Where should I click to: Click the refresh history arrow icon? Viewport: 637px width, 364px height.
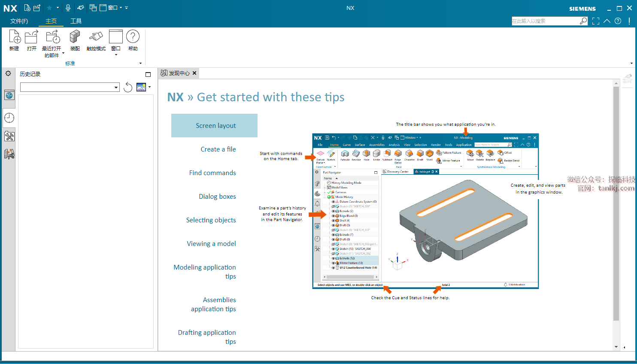click(x=128, y=88)
